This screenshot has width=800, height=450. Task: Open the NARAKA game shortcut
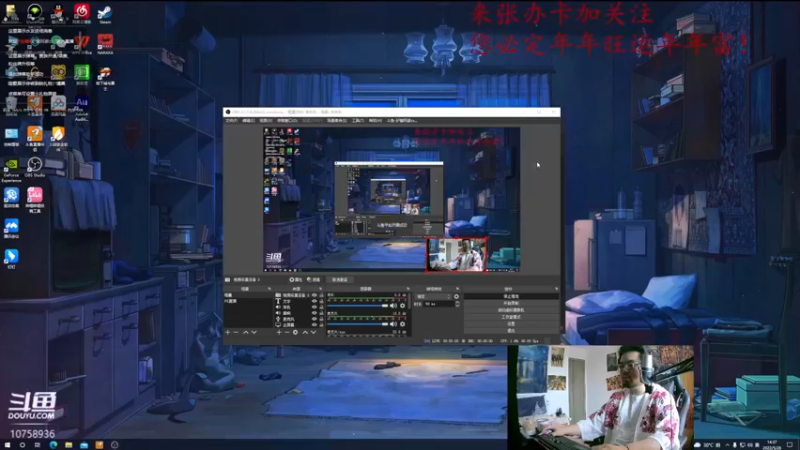pyautogui.click(x=105, y=43)
